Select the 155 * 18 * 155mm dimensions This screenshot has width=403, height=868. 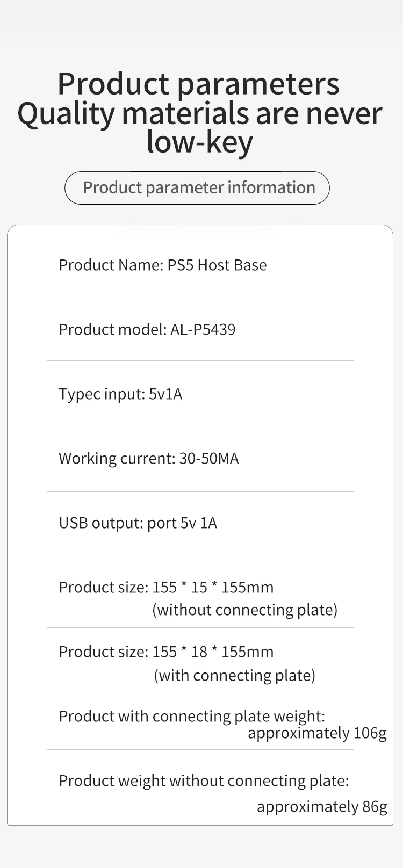[213, 652]
